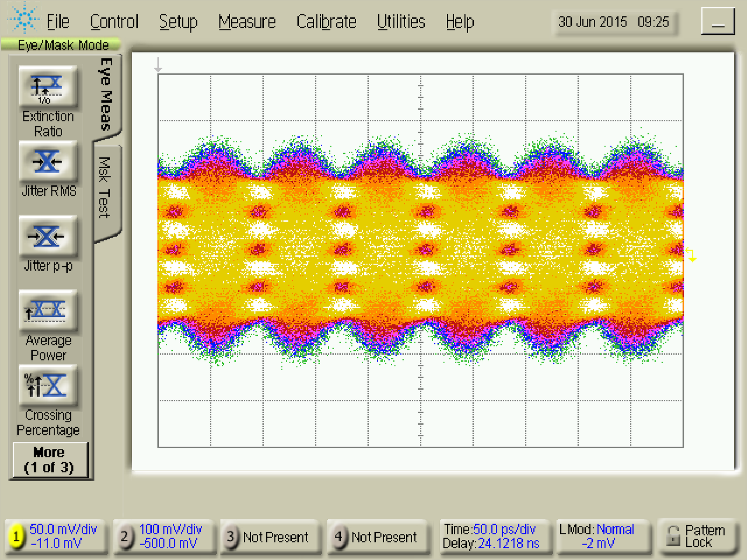
Task: Click the Crossing Percentage measurement icon
Action: 48,386
